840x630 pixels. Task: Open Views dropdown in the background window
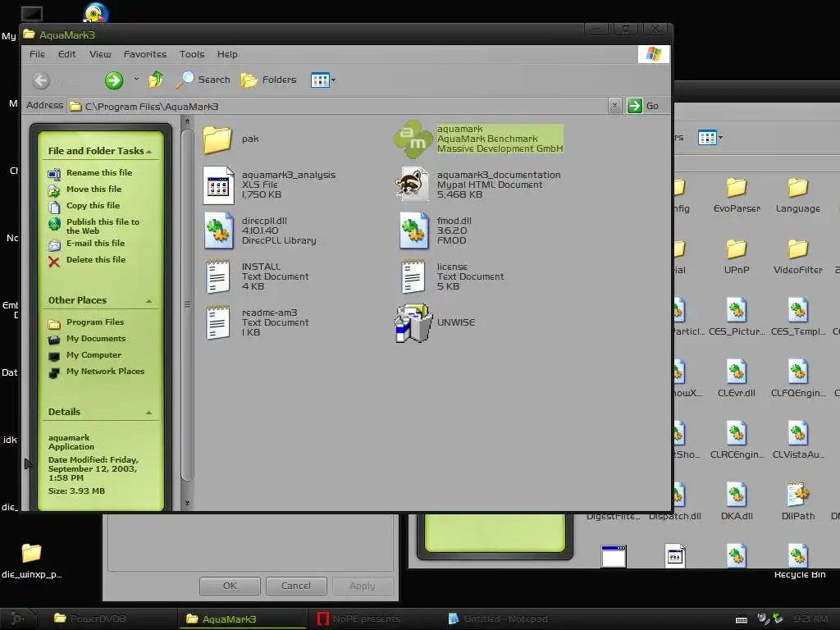point(720,138)
